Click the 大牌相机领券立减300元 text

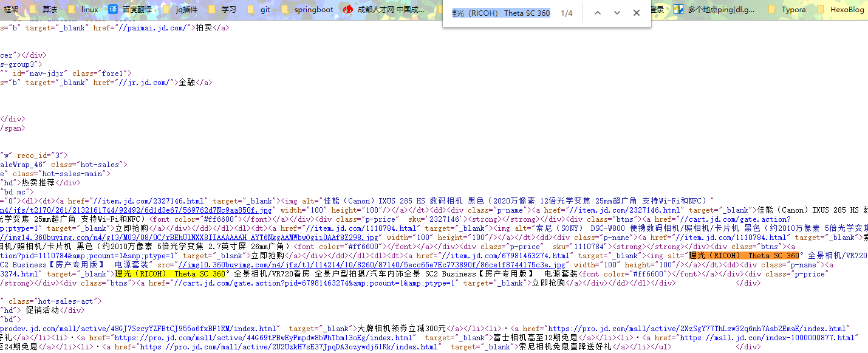[402, 329]
